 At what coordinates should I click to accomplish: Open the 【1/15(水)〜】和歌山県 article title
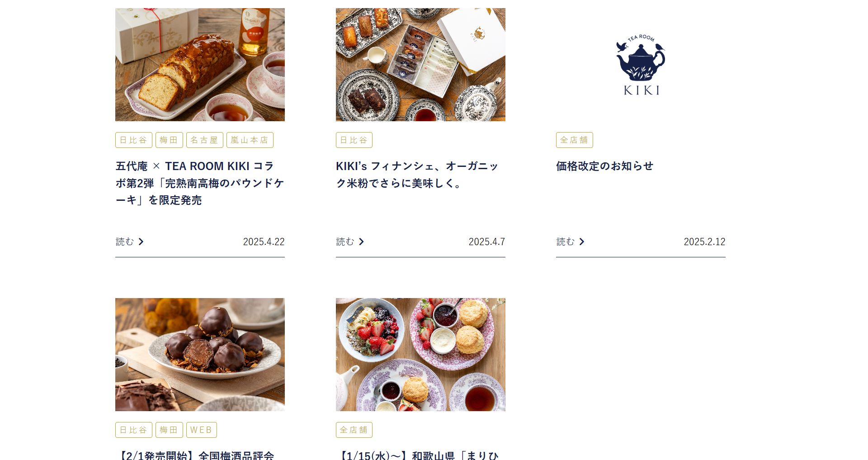(417, 455)
